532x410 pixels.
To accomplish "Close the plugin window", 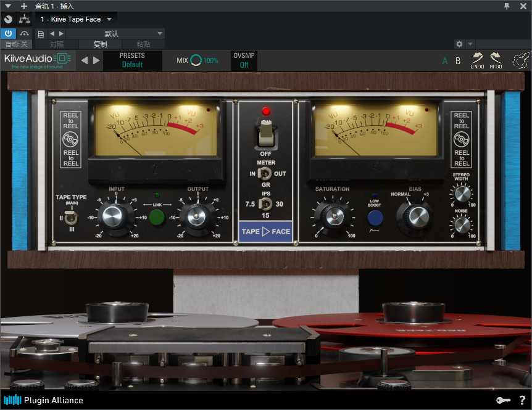I will (523, 6).
